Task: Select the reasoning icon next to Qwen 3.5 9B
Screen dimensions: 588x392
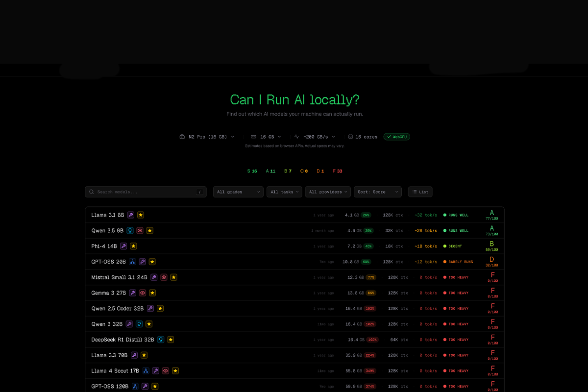Action: point(130,230)
